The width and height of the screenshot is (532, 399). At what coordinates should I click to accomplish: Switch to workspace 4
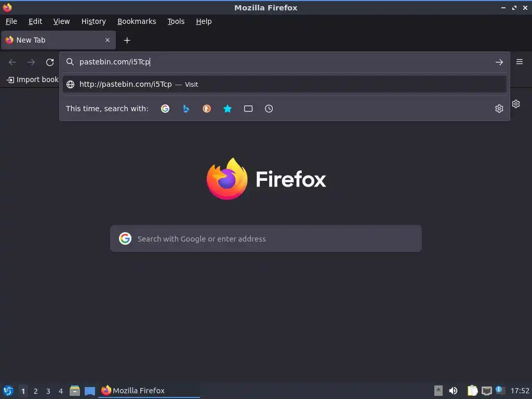(x=61, y=391)
